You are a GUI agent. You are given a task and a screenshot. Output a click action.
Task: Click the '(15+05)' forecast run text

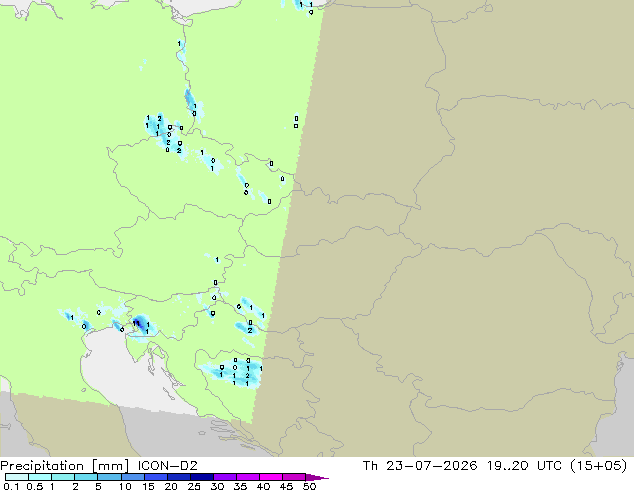[x=598, y=466]
